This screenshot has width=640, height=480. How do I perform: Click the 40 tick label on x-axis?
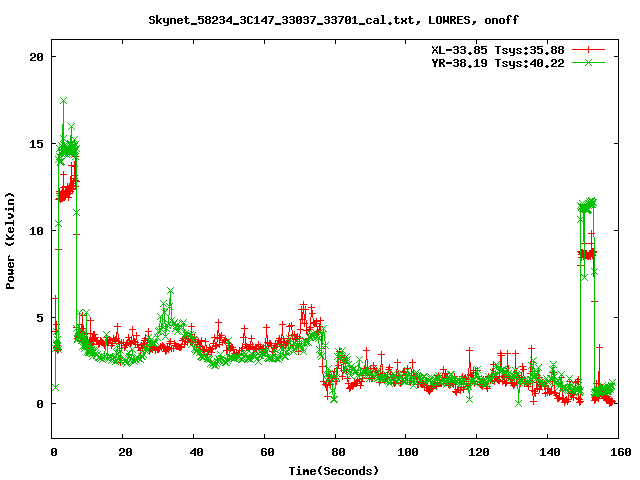coord(194,452)
